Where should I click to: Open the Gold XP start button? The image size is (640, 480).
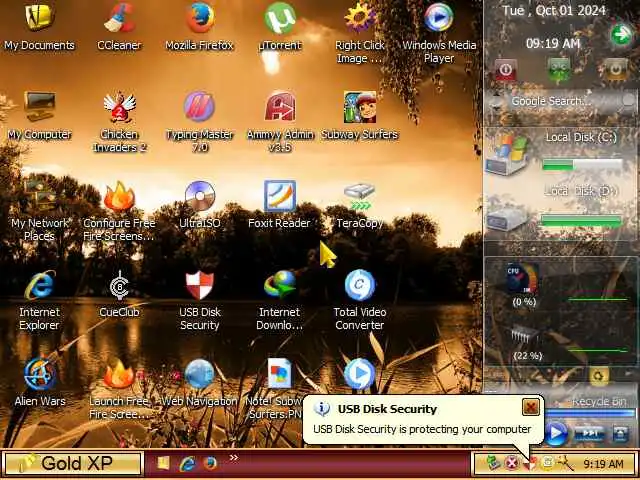pos(74,463)
